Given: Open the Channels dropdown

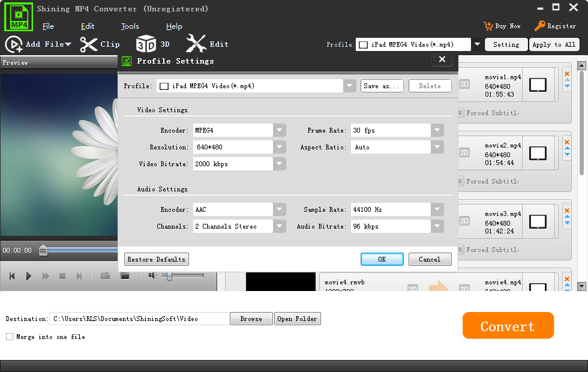Looking at the screenshot, I should (280, 226).
